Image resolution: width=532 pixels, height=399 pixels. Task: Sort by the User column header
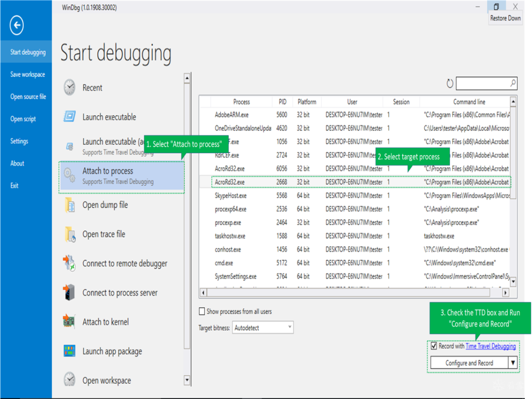[x=352, y=102]
